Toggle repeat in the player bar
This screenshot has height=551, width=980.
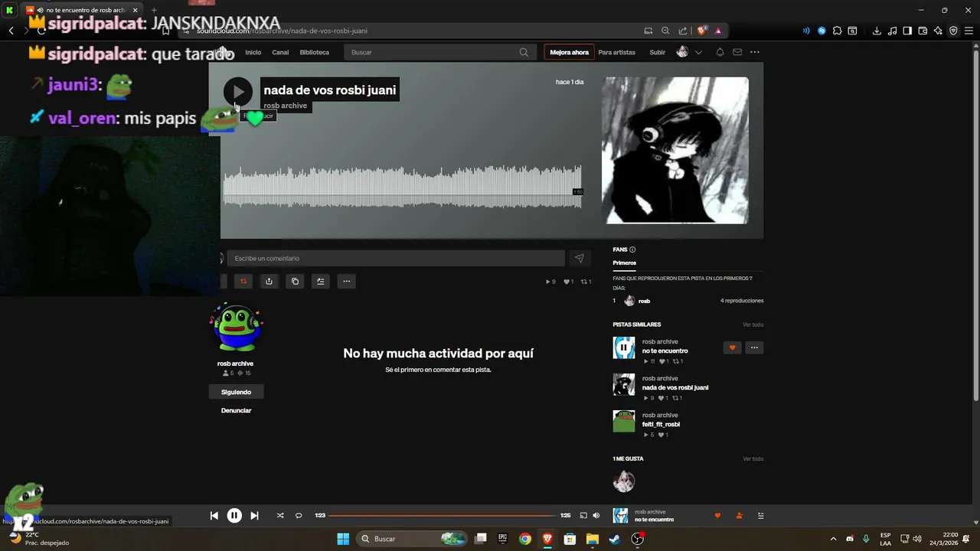[299, 516]
